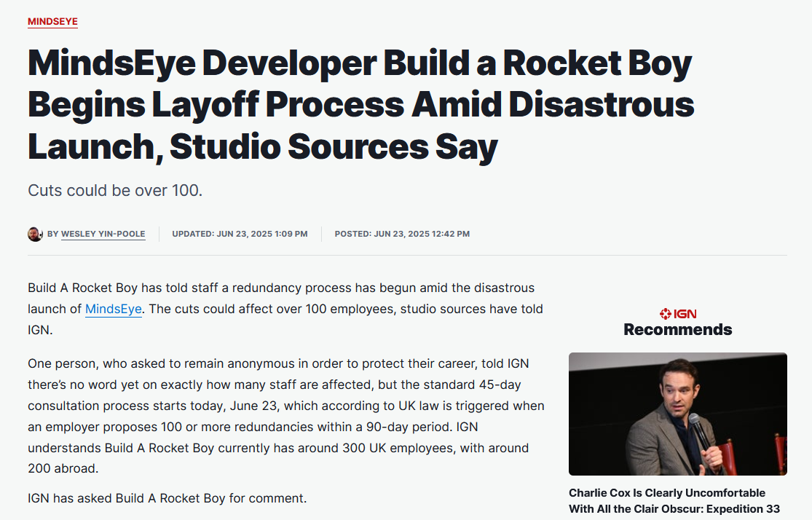Click the sentence 'IGN has asked Build A Rocket Boy for comment.'
Viewport: 812px width, 520px height.
tap(167, 498)
